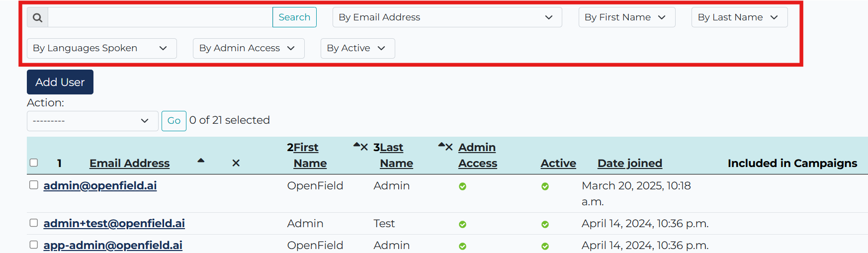Remove Email Address sorting with X icon
This screenshot has height=253, width=868.
[x=236, y=163]
